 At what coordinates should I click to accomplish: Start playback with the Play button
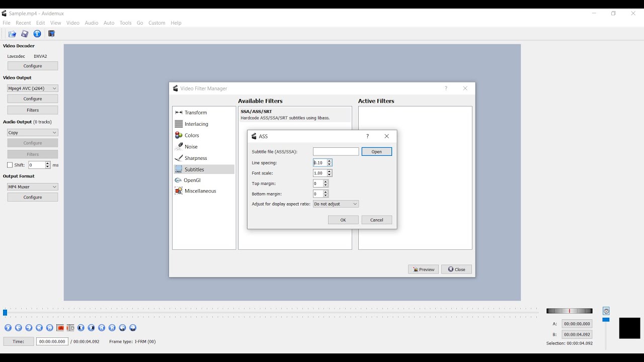point(8,328)
